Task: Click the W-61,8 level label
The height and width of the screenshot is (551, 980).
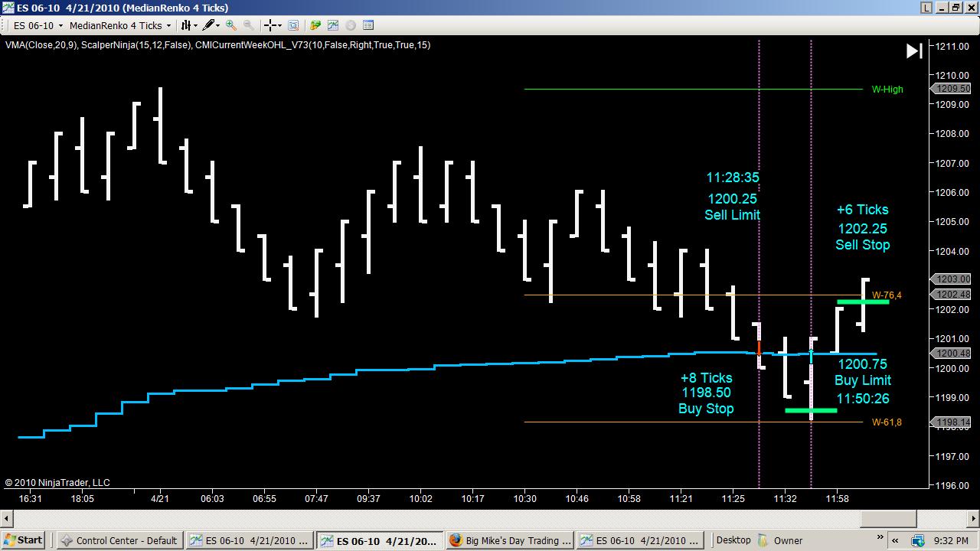Action: coord(887,422)
